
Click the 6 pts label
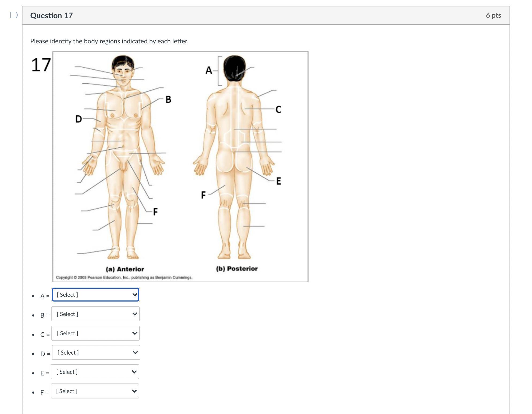click(493, 15)
